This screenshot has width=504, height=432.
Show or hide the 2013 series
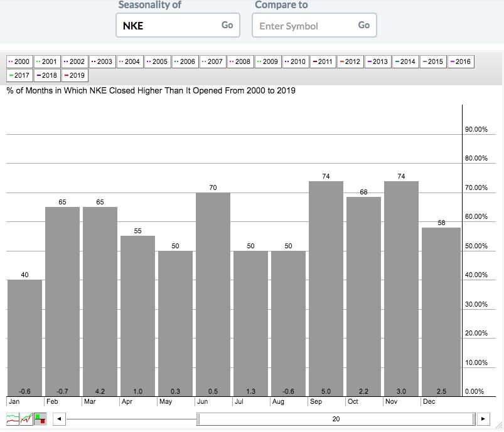(x=378, y=61)
